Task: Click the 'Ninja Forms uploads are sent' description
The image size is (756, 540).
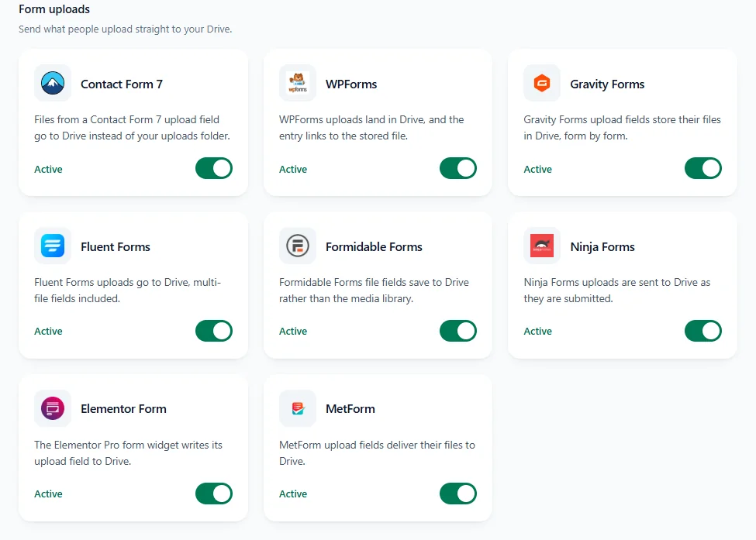Action: click(617, 291)
